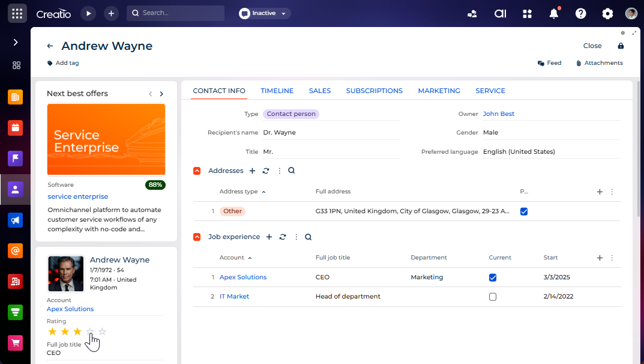
Task: Refresh the Job experience list
Action: [283, 237]
